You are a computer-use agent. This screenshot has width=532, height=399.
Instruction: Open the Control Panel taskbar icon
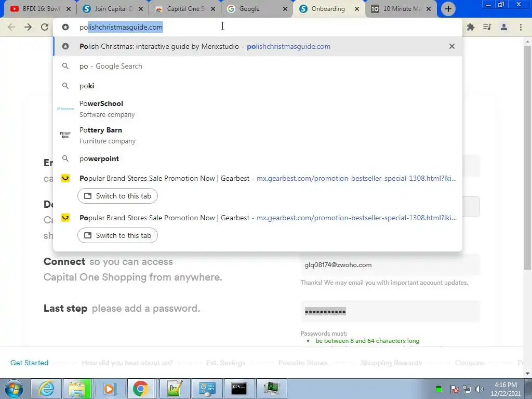[x=206, y=389]
